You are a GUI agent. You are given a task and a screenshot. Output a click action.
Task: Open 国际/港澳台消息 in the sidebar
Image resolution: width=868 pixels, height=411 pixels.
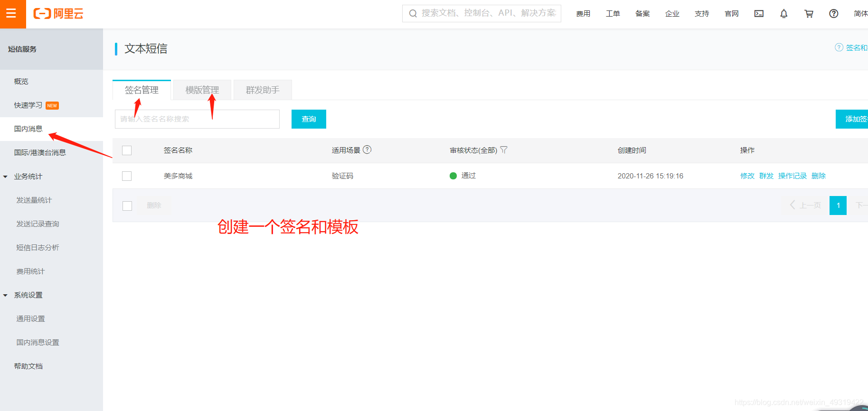40,153
